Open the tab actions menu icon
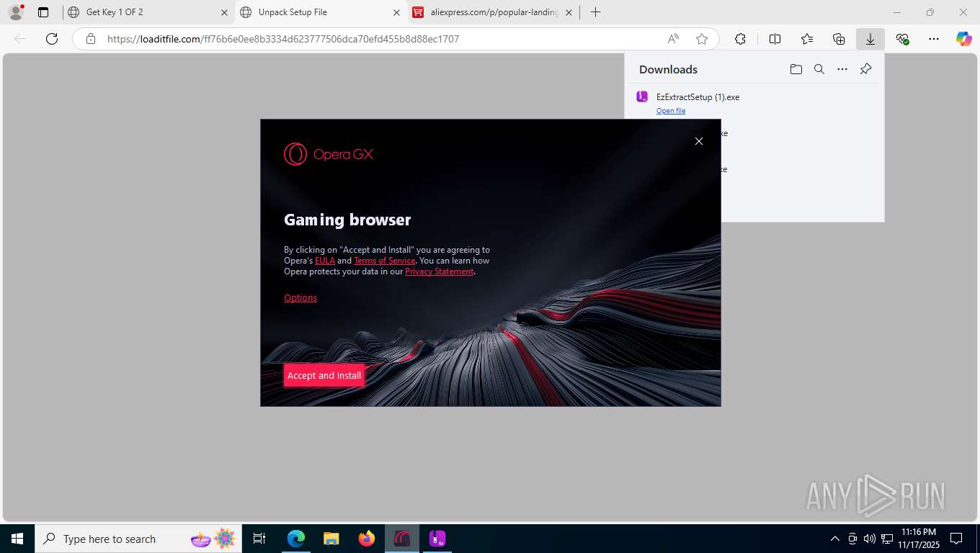 click(43, 12)
